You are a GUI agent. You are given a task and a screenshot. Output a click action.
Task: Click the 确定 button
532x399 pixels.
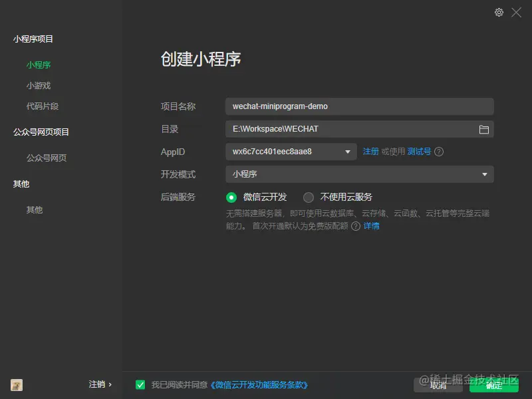tap(494, 385)
